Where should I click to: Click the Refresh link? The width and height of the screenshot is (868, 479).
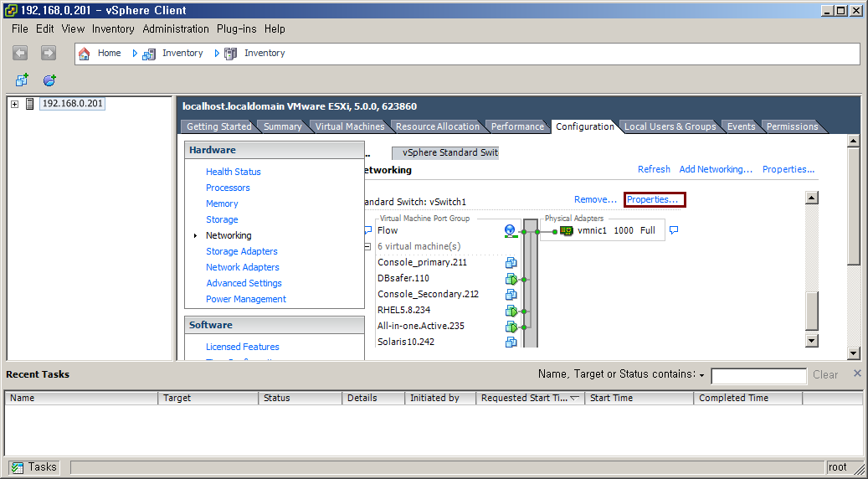[654, 169]
